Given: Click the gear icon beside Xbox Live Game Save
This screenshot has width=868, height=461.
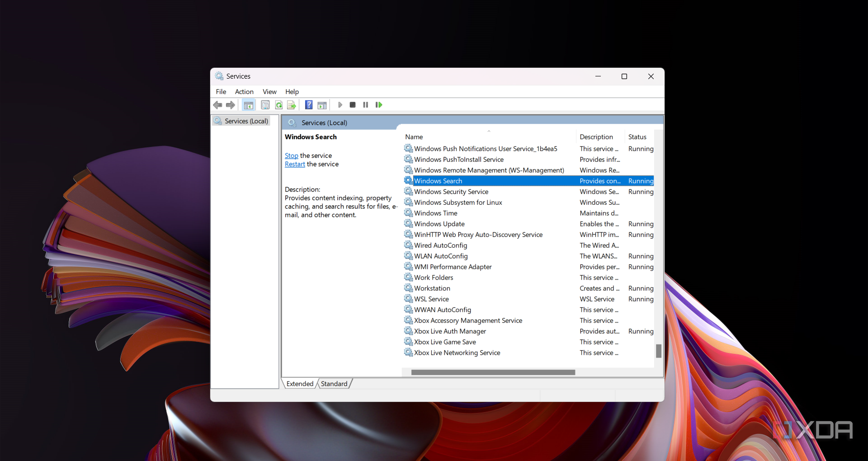Looking at the screenshot, I should (408, 342).
